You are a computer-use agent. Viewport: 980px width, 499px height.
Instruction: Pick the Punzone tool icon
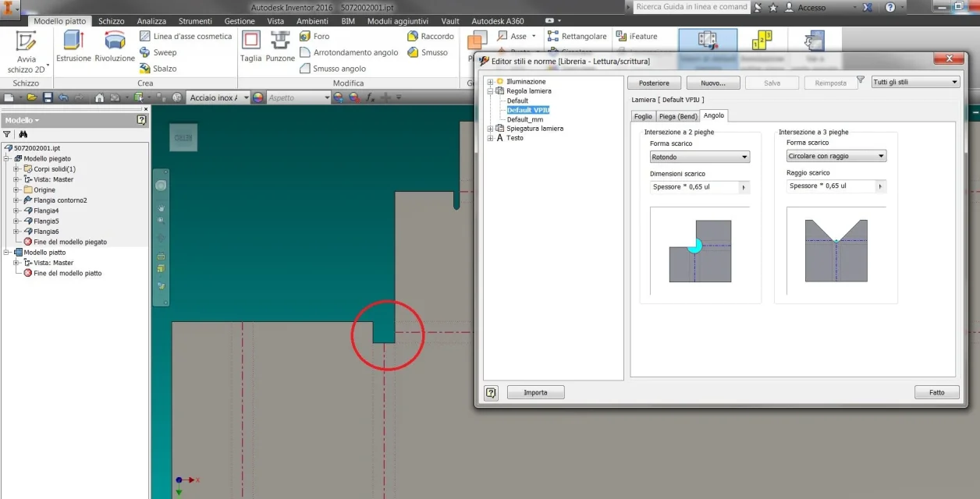(280, 40)
